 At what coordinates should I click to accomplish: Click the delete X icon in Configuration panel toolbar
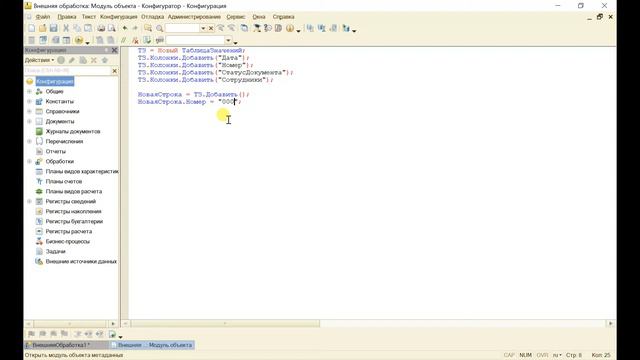[x=94, y=60]
